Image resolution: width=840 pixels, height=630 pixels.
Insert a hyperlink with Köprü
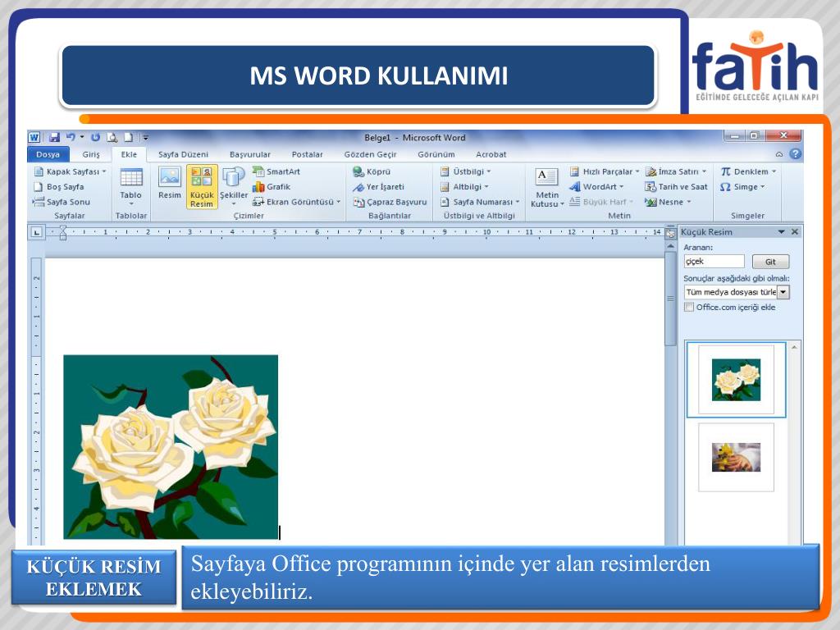pyautogui.click(x=372, y=171)
